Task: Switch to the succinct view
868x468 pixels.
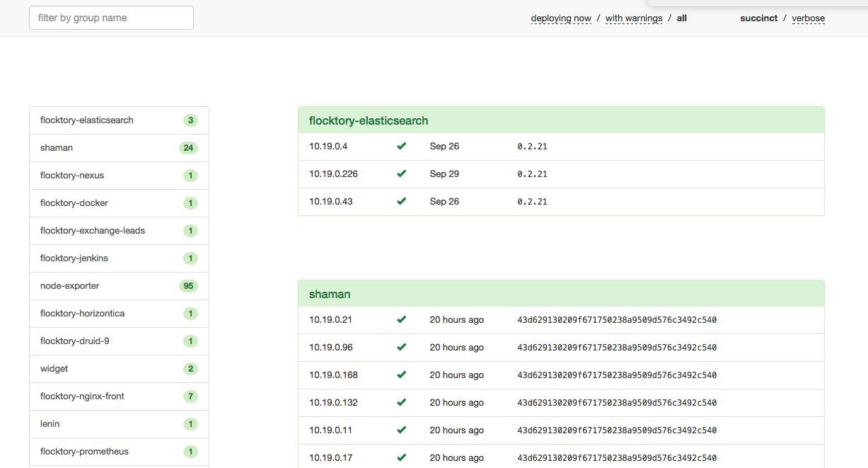Action: (758, 18)
